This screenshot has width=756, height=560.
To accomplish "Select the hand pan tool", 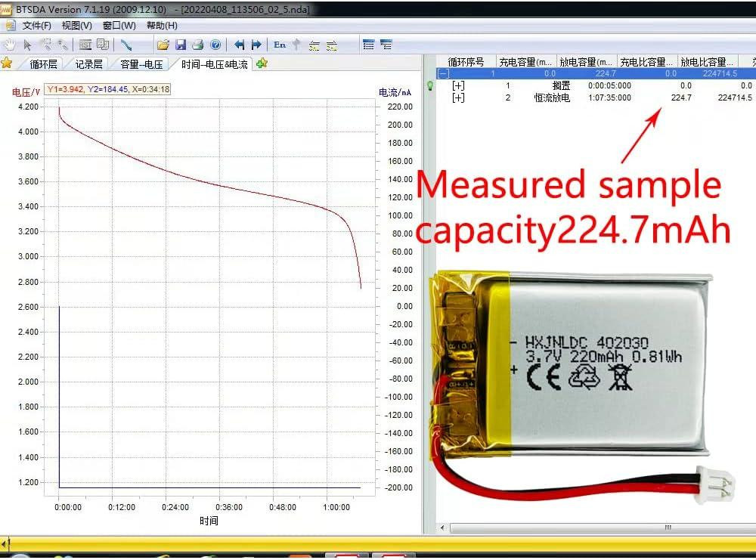I will tap(11, 45).
